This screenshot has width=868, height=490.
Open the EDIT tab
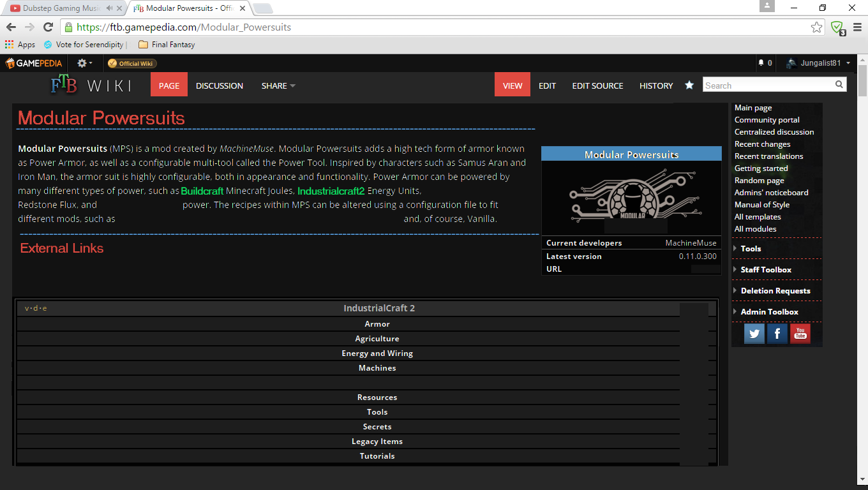click(547, 85)
